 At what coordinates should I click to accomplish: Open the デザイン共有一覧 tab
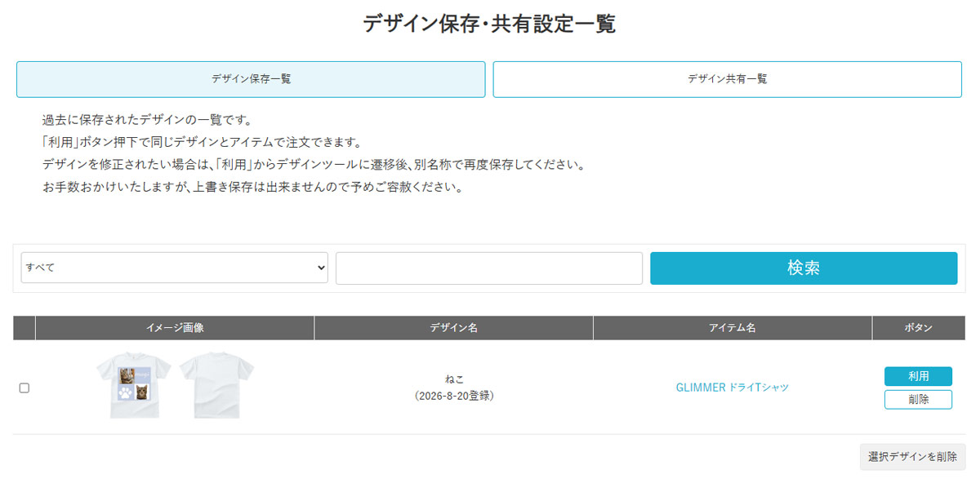click(727, 79)
